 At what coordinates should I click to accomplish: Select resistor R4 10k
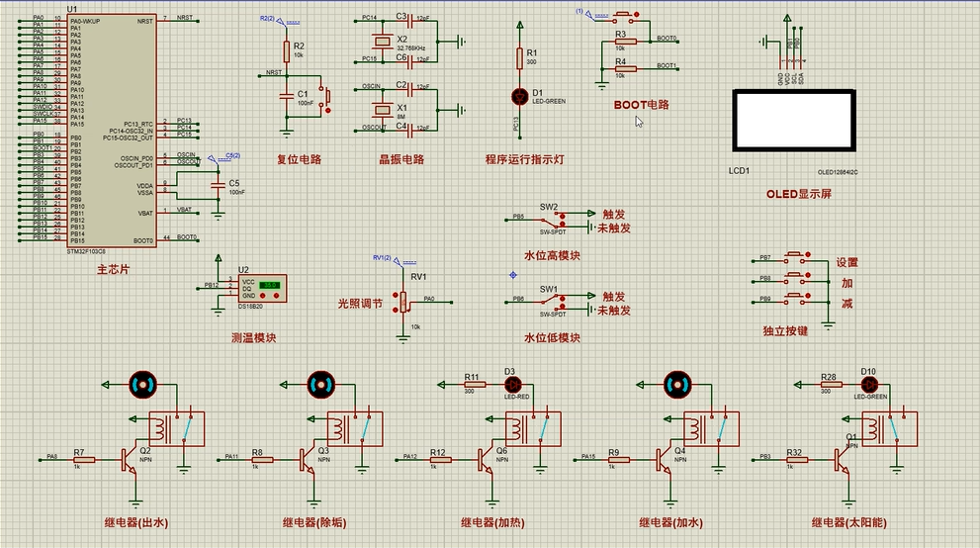(624, 68)
